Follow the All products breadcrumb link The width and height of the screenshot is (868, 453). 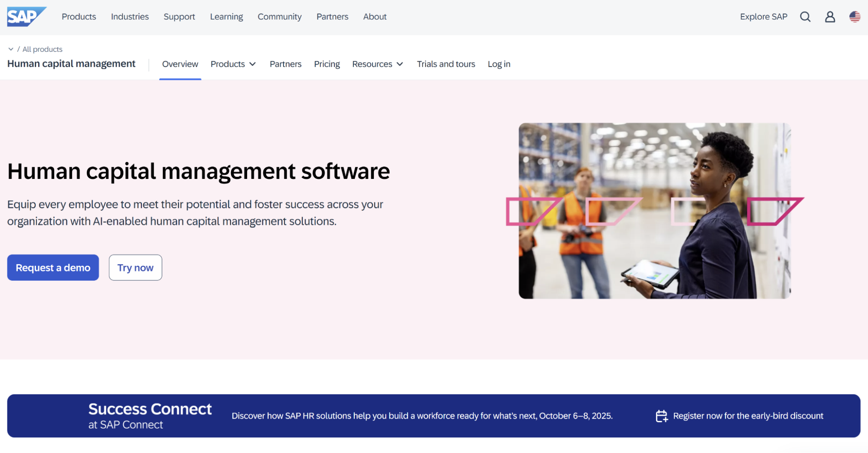point(42,49)
